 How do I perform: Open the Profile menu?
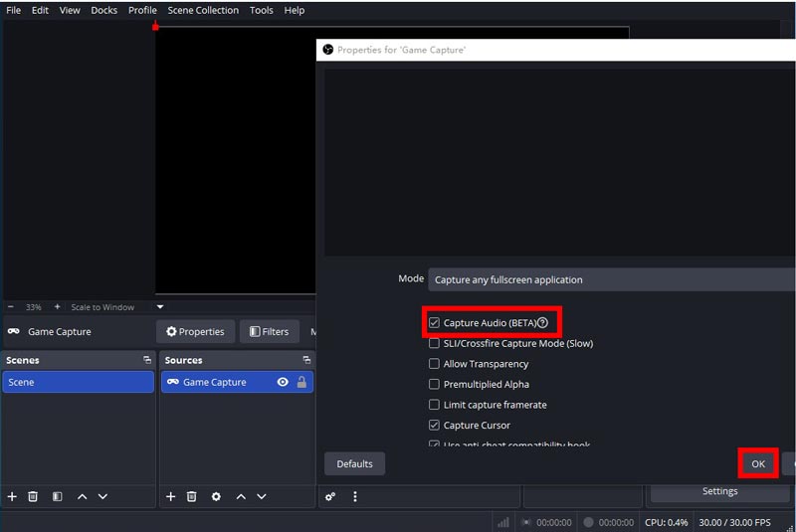(x=142, y=10)
